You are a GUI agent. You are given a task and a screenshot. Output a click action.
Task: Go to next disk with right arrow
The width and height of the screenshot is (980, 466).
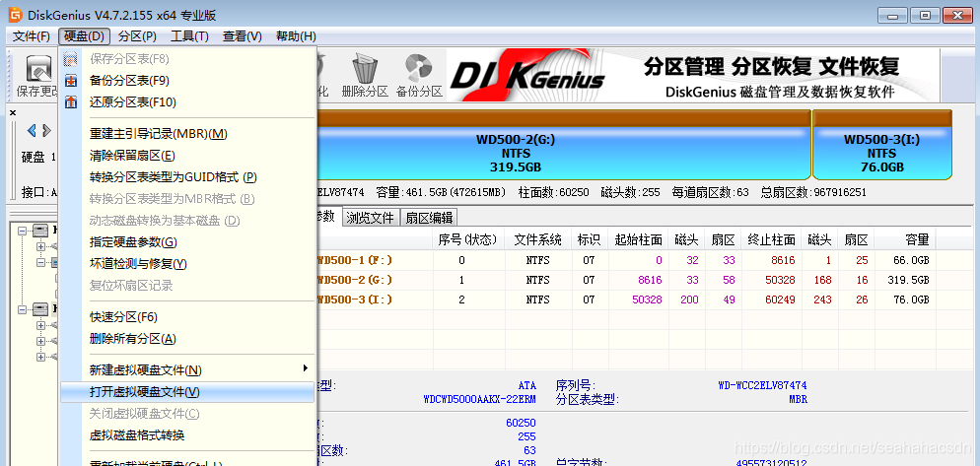pos(47,131)
